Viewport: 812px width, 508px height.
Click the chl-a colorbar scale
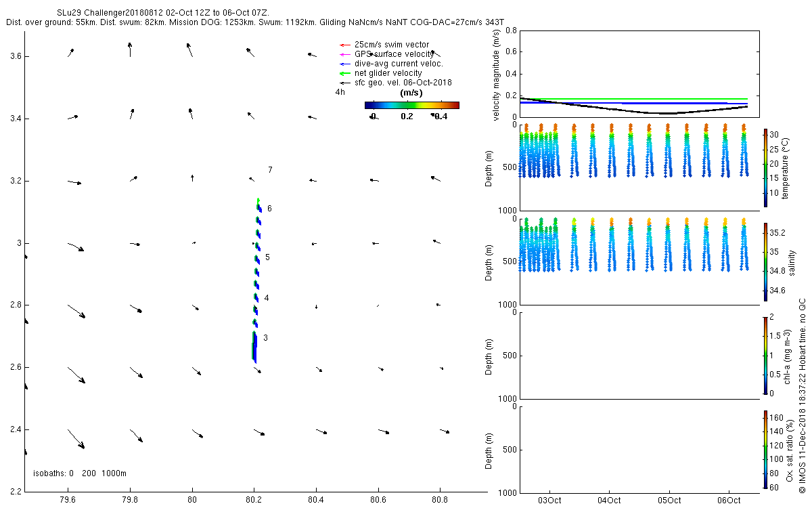pos(765,355)
